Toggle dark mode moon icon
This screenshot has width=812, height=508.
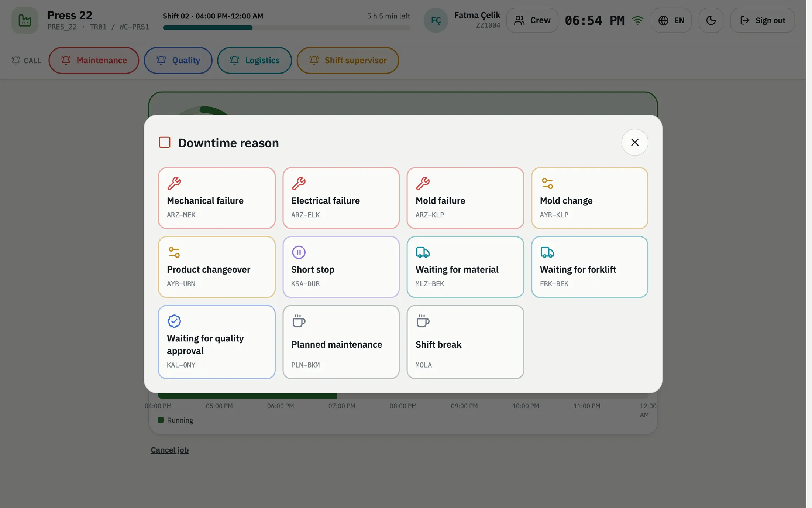[711, 20]
